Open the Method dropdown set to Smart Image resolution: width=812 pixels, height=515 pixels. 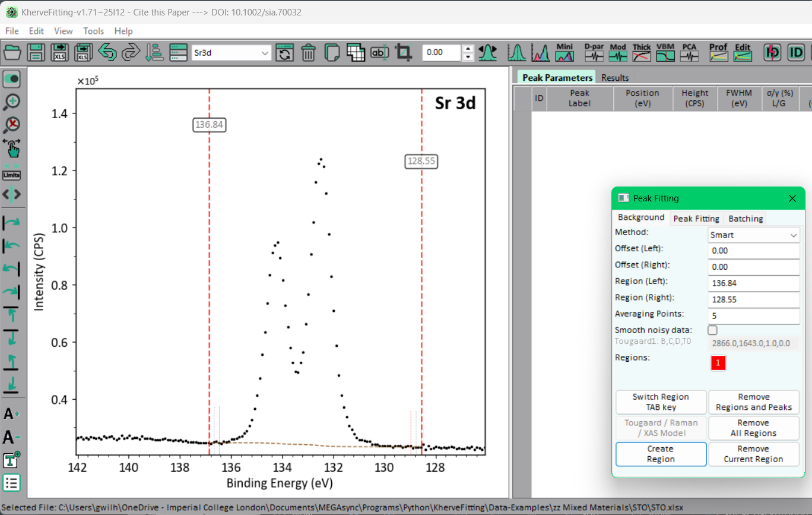[x=754, y=235]
